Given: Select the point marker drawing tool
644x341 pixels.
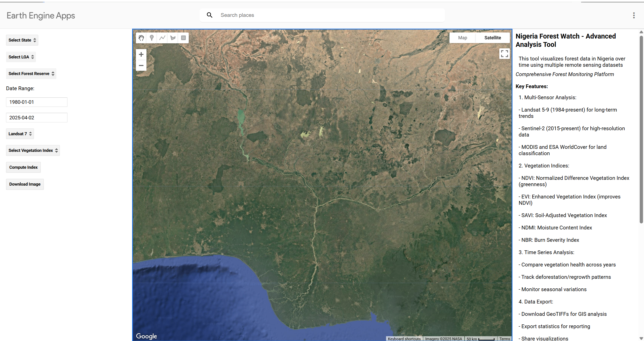Looking at the screenshot, I should click(x=151, y=38).
